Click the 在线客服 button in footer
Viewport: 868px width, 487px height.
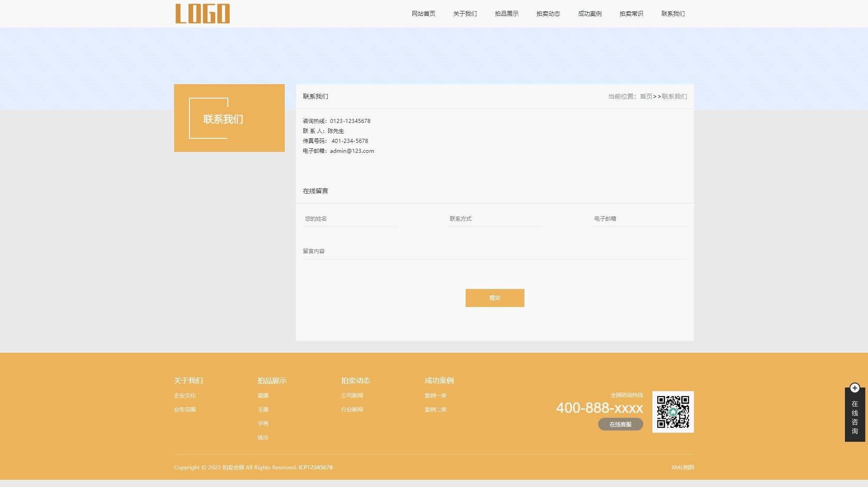pos(620,425)
